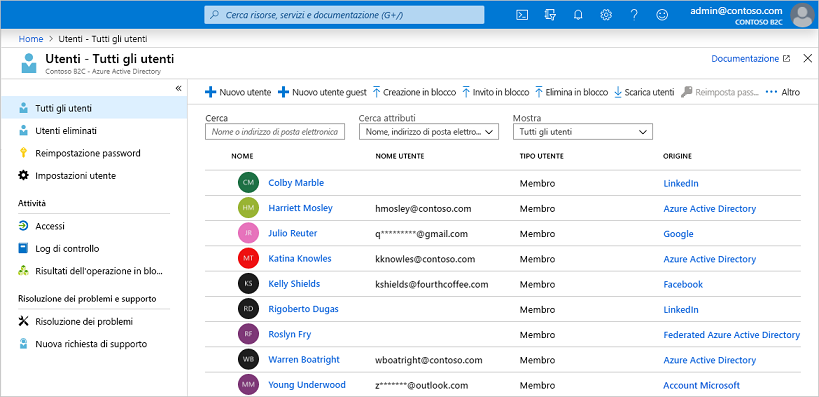Open directory and subscription filter icon
This screenshot has width=819, height=397.
point(549,15)
